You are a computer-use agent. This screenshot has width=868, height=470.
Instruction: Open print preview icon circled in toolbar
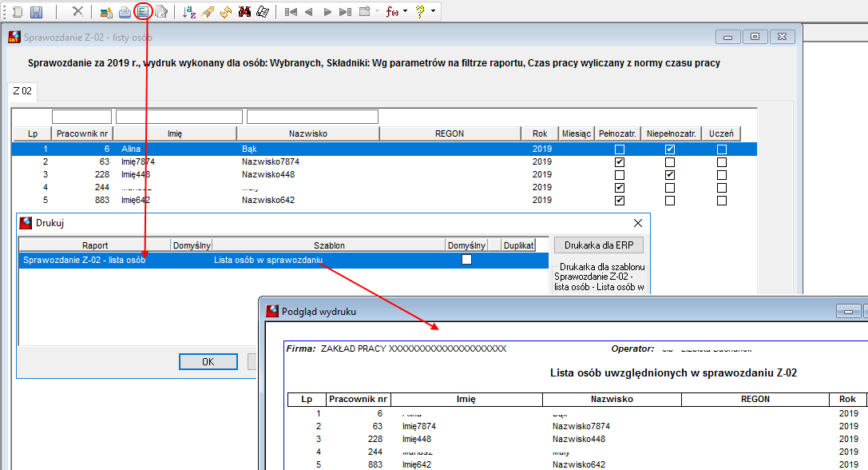pyautogui.click(x=144, y=12)
